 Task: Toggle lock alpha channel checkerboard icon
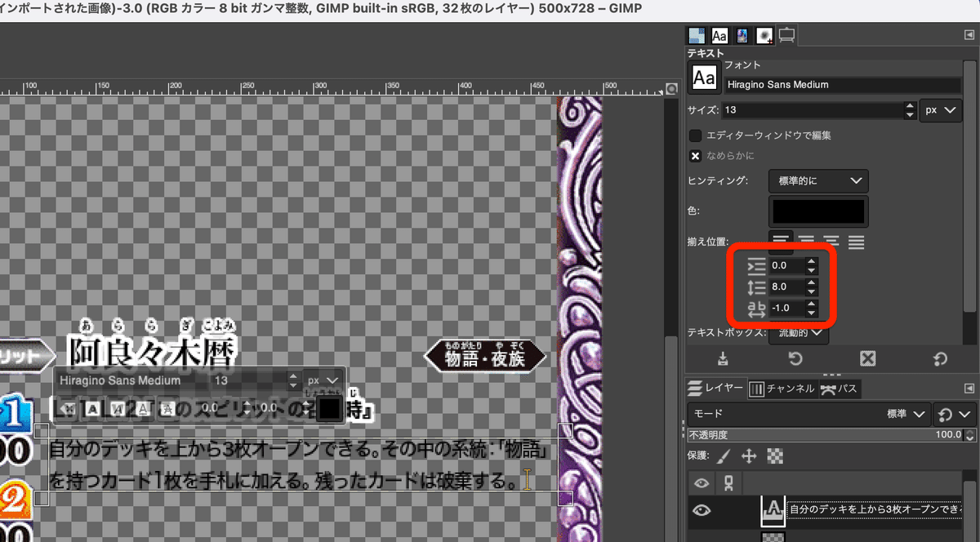click(775, 456)
